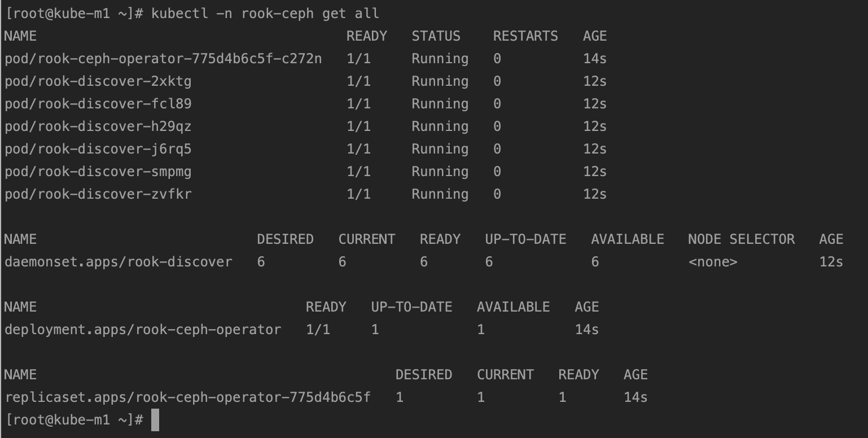Click the terminal cursor at the last prompt
Image resolution: width=868 pixels, height=438 pixels.
(155, 421)
